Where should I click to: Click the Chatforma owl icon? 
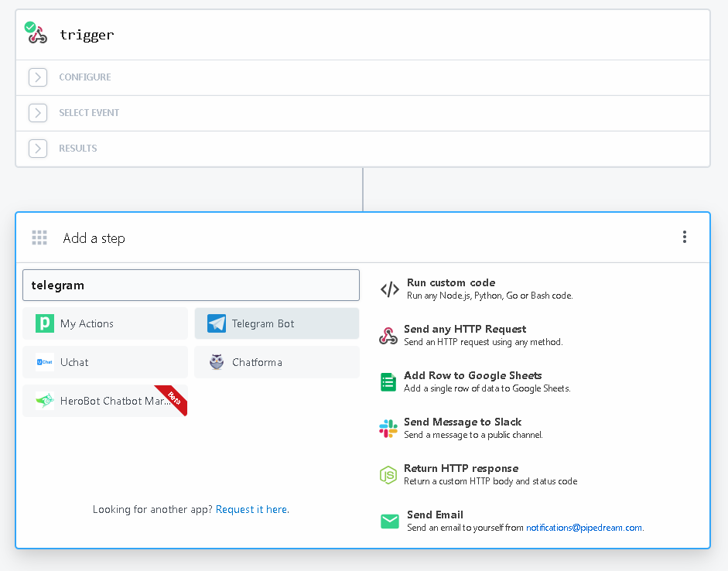point(217,362)
